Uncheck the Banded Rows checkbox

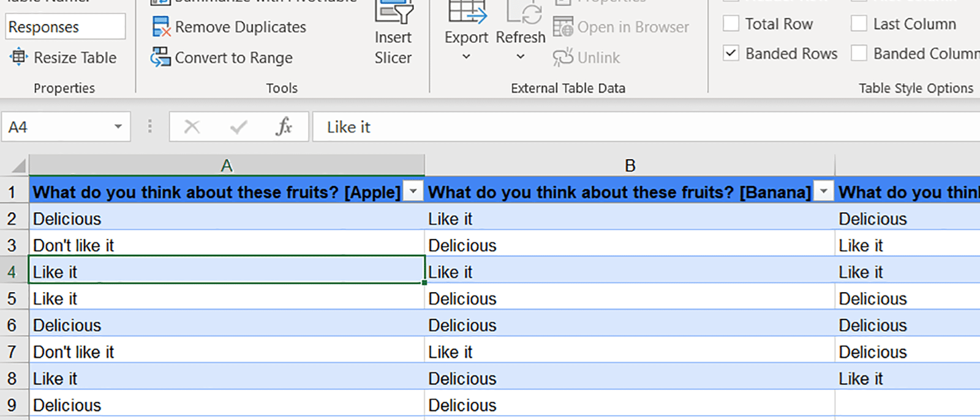(x=731, y=53)
